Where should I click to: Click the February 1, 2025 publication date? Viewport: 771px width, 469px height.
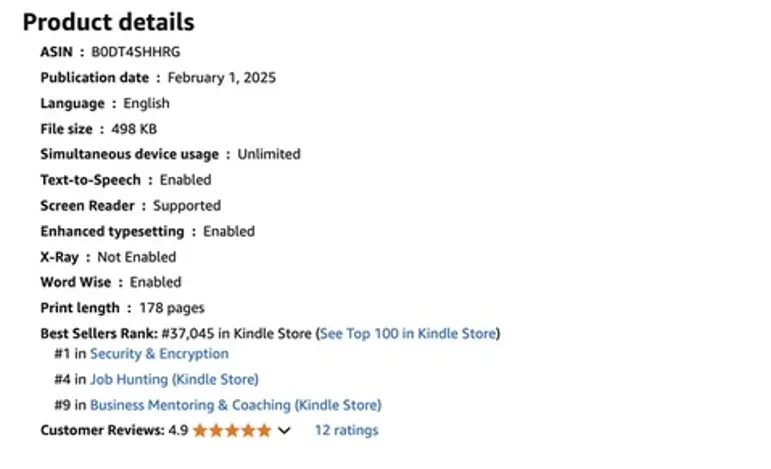click(222, 78)
